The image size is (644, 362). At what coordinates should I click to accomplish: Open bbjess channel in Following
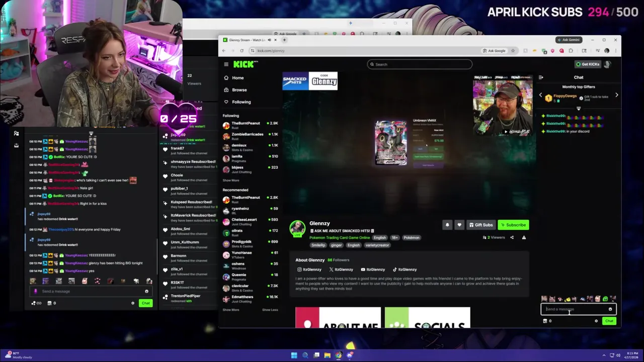coord(250,169)
